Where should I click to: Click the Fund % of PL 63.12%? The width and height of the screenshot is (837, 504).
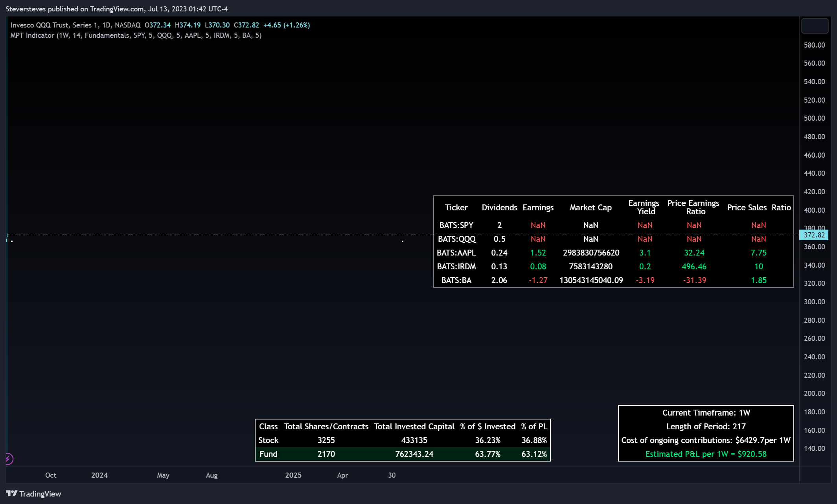534,454
